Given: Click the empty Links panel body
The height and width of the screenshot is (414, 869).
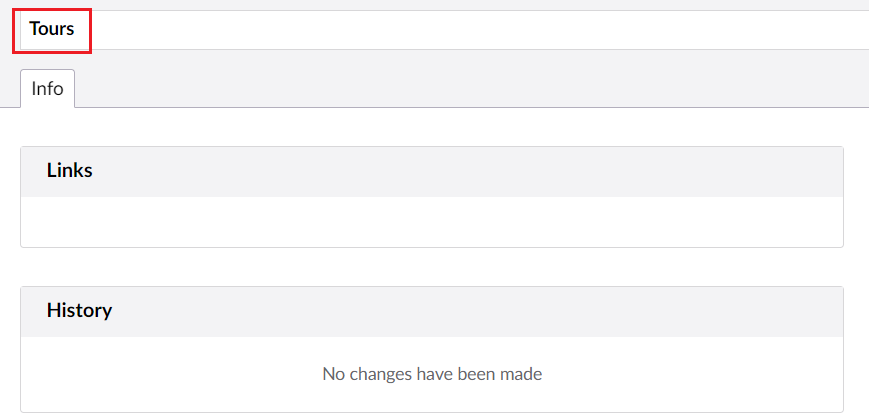Looking at the screenshot, I should (x=432, y=221).
